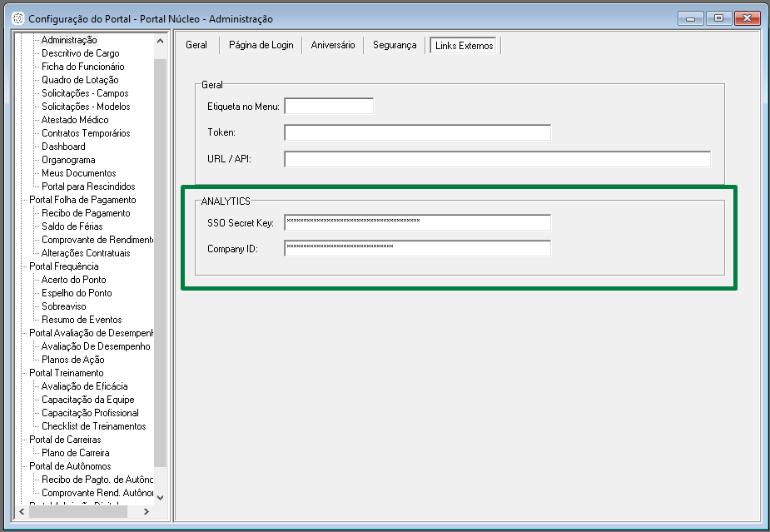Screen dimensions: 770x532
Task: Switch to the Geral tab
Action: (196, 45)
